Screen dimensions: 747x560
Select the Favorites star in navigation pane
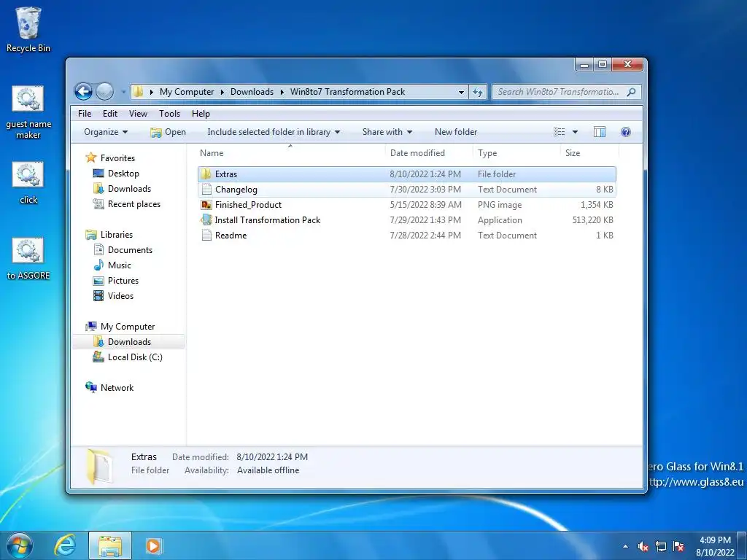[x=91, y=157]
